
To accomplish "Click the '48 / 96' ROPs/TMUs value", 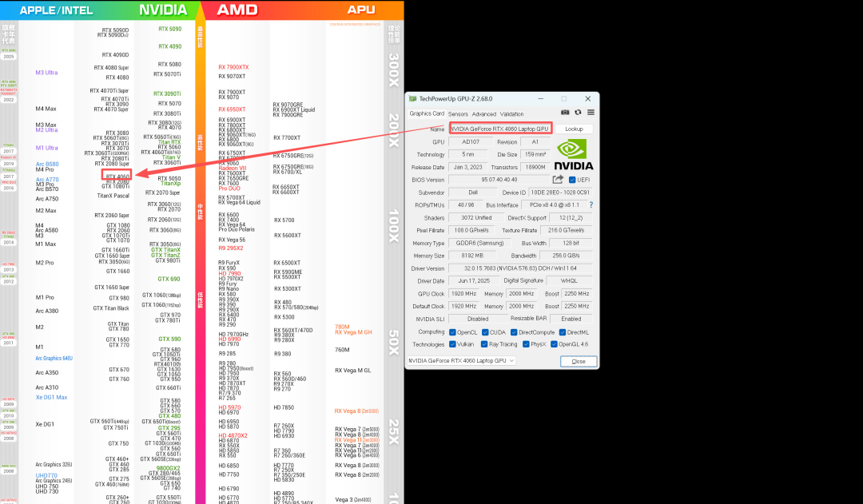I will [x=466, y=205].
